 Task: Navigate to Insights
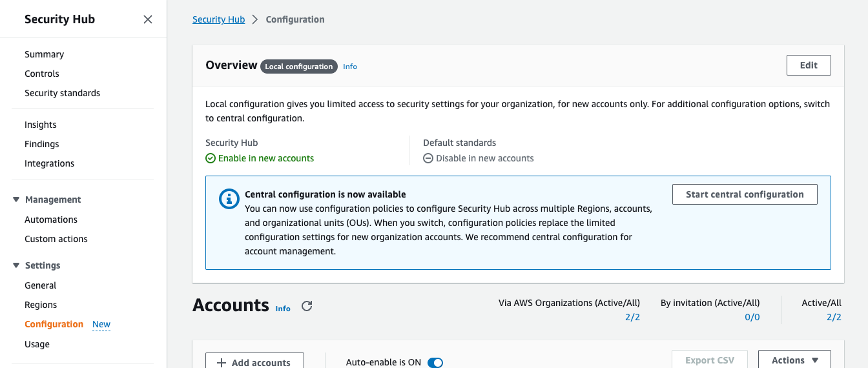(41, 125)
